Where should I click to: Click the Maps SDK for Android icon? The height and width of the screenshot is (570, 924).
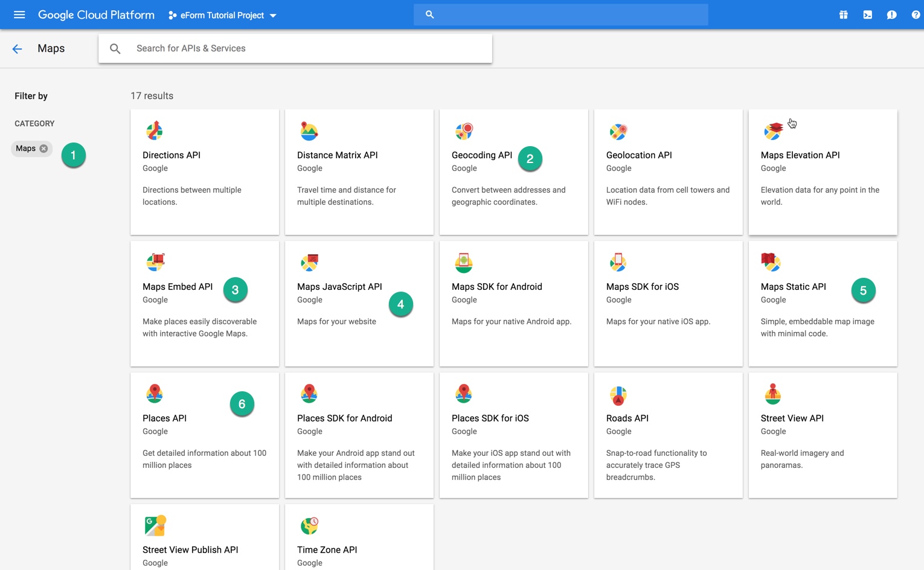(x=464, y=262)
